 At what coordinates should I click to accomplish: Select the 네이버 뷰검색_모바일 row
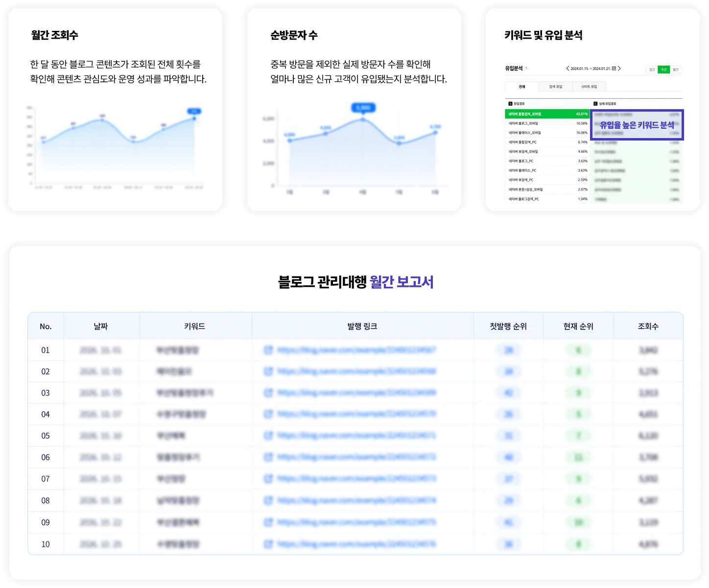pos(547,152)
